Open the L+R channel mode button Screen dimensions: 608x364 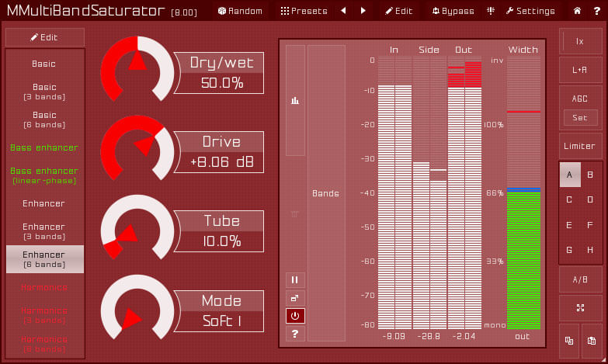coord(580,70)
